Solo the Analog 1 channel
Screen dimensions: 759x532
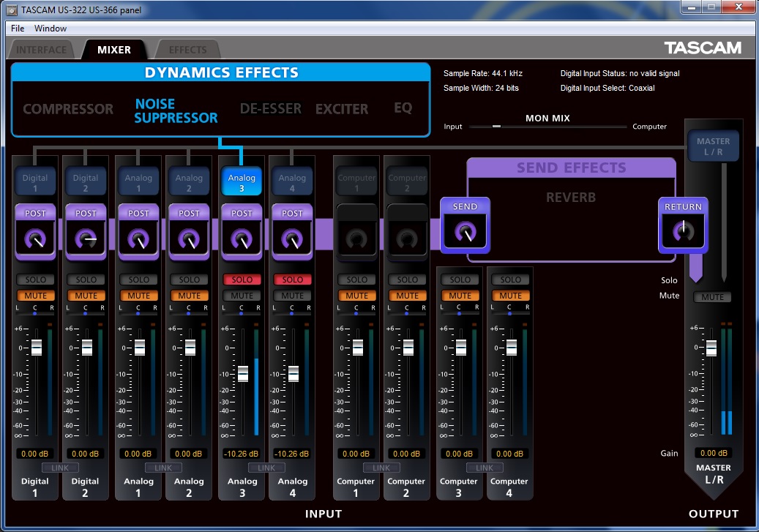pos(139,280)
